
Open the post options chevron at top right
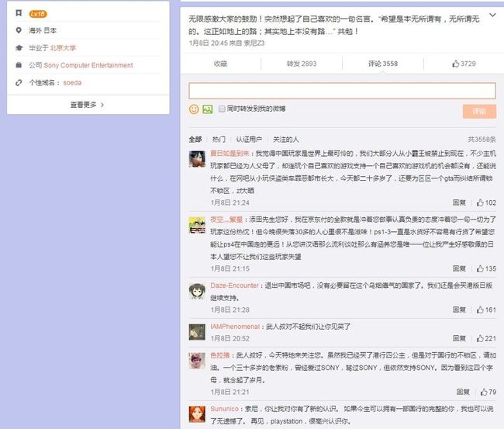click(492, 15)
